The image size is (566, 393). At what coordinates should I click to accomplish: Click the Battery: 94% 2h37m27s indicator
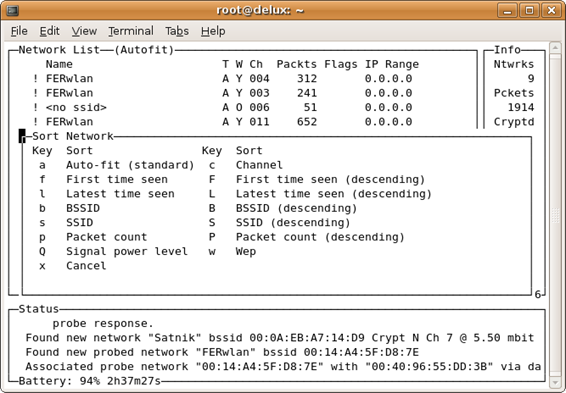pyautogui.click(x=90, y=381)
